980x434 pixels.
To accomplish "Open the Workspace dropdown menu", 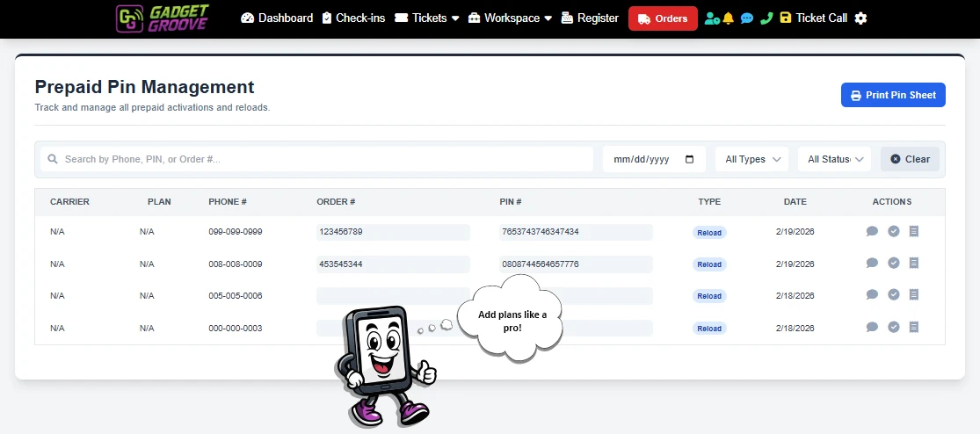I will coord(510,18).
